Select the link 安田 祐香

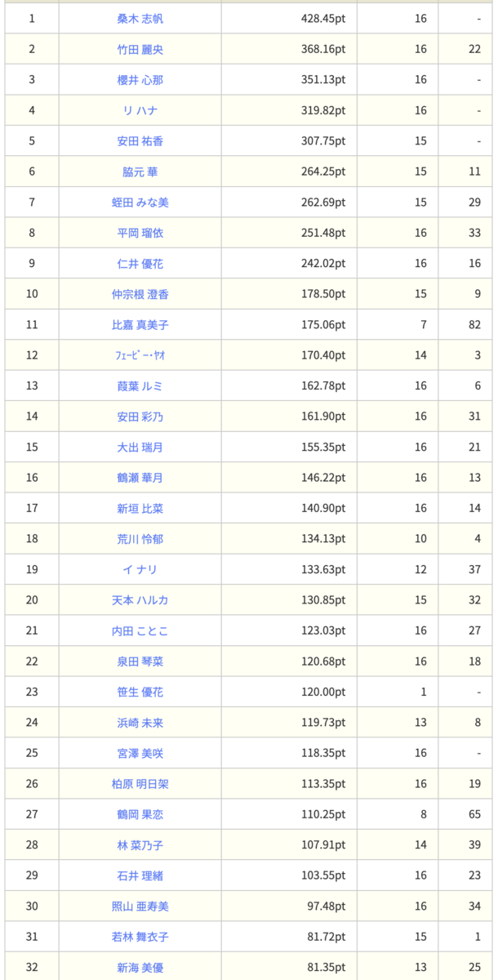point(140,141)
